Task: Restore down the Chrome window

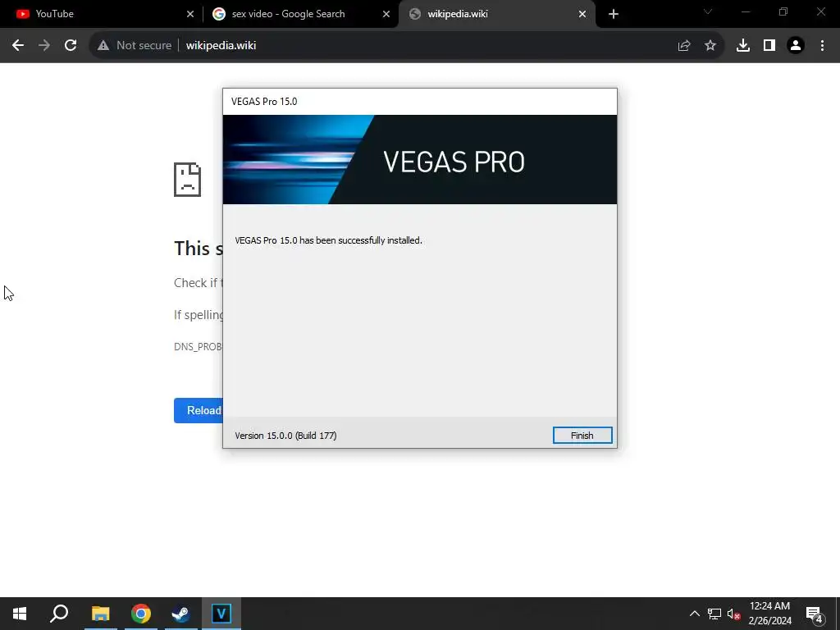Action: [x=783, y=11]
